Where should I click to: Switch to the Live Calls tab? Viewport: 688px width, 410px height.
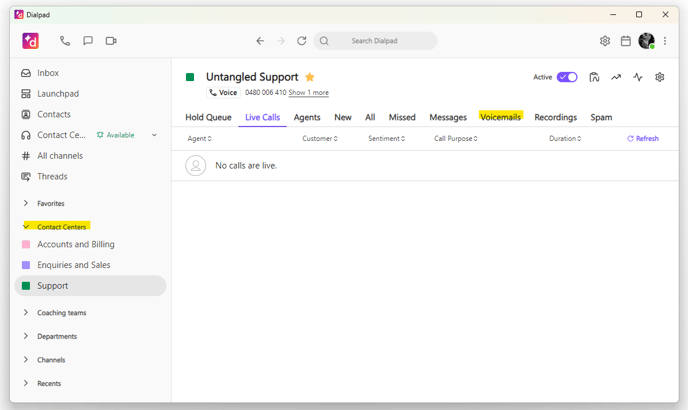[x=262, y=117]
